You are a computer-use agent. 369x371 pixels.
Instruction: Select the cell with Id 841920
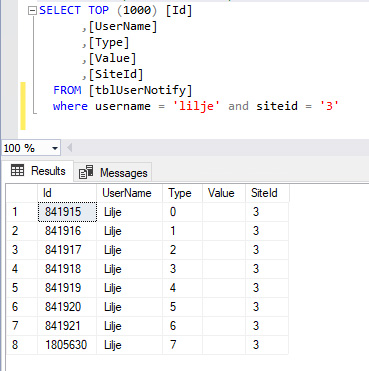point(67,307)
